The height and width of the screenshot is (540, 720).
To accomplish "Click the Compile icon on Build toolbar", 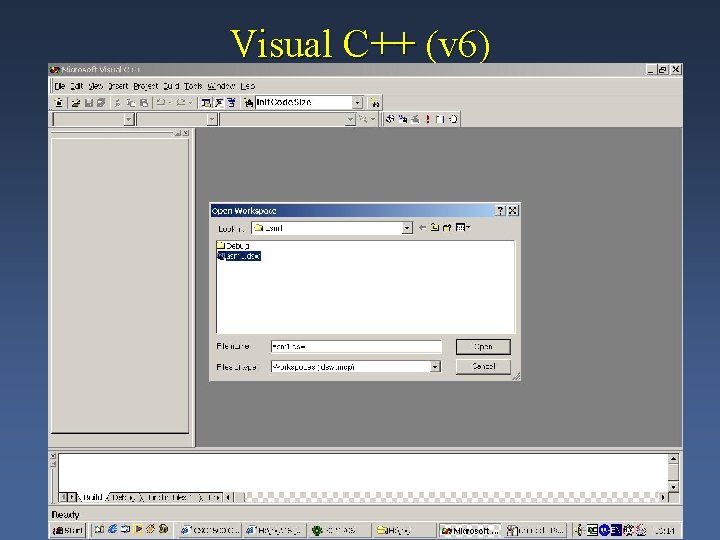I will [390, 119].
